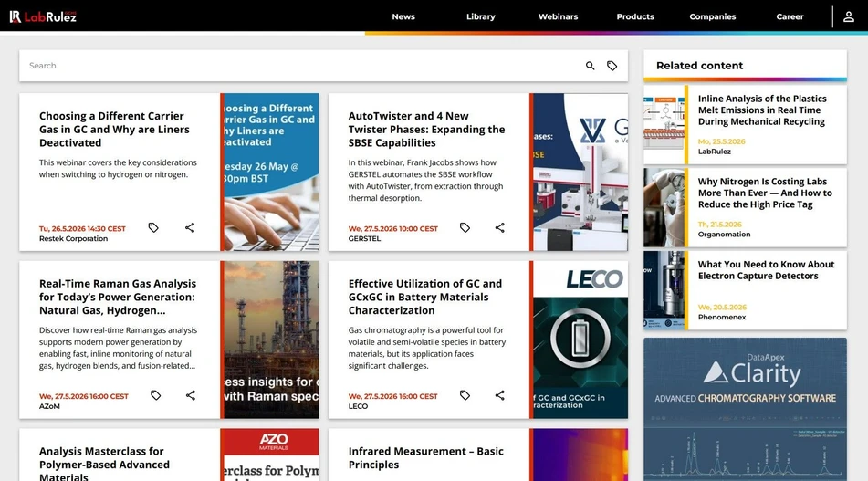Open the user account icon

point(849,16)
